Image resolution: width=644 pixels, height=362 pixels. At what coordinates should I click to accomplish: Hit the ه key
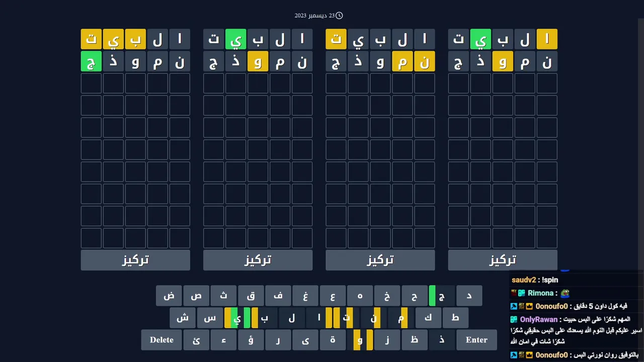360,296
